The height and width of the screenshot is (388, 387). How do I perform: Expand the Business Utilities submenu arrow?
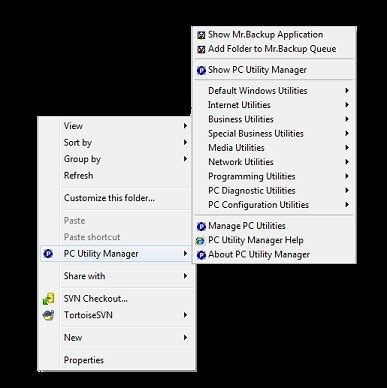point(347,119)
